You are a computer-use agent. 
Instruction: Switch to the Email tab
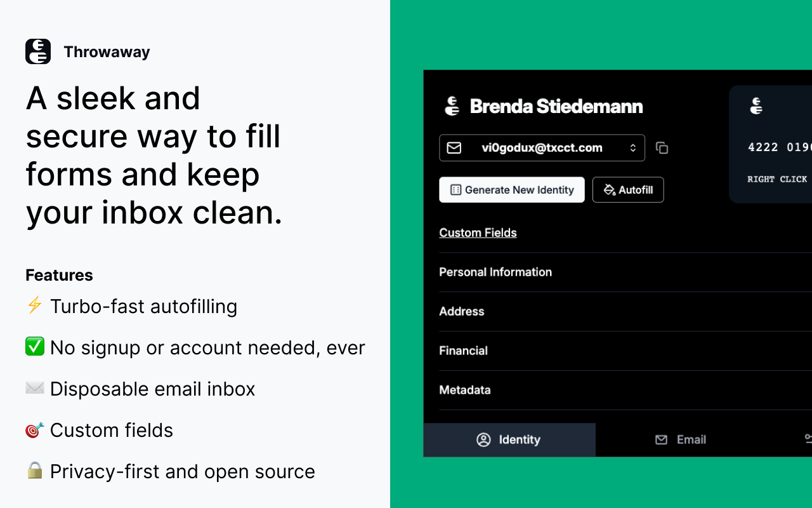(x=681, y=439)
